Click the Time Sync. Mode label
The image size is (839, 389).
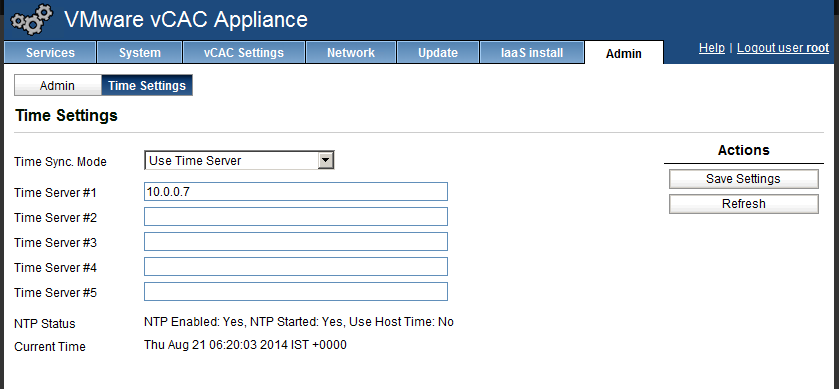[60, 162]
